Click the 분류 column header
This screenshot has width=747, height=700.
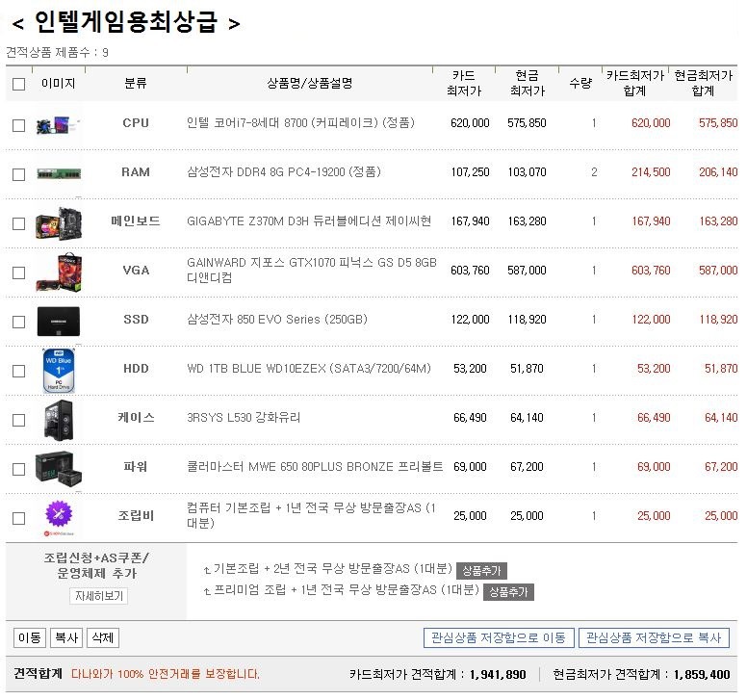(136, 84)
